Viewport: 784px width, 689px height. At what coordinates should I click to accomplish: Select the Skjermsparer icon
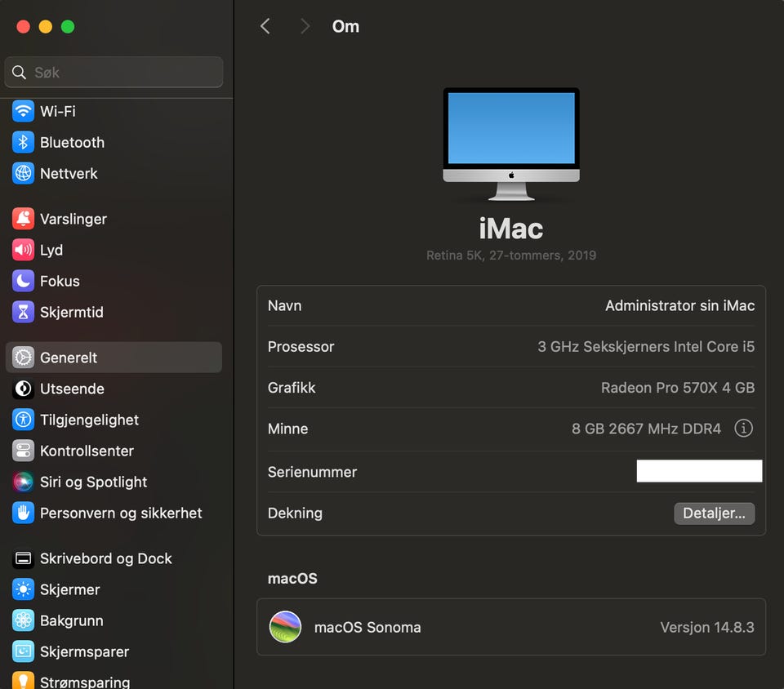click(x=23, y=651)
